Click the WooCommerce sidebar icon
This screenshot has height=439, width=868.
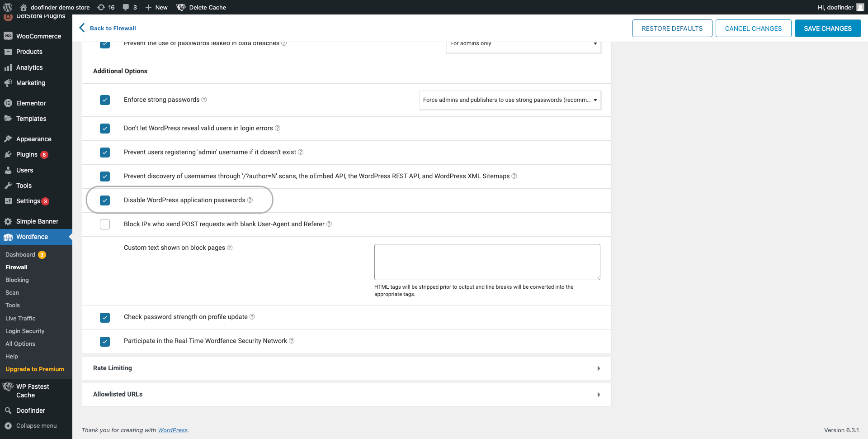pyautogui.click(x=8, y=36)
